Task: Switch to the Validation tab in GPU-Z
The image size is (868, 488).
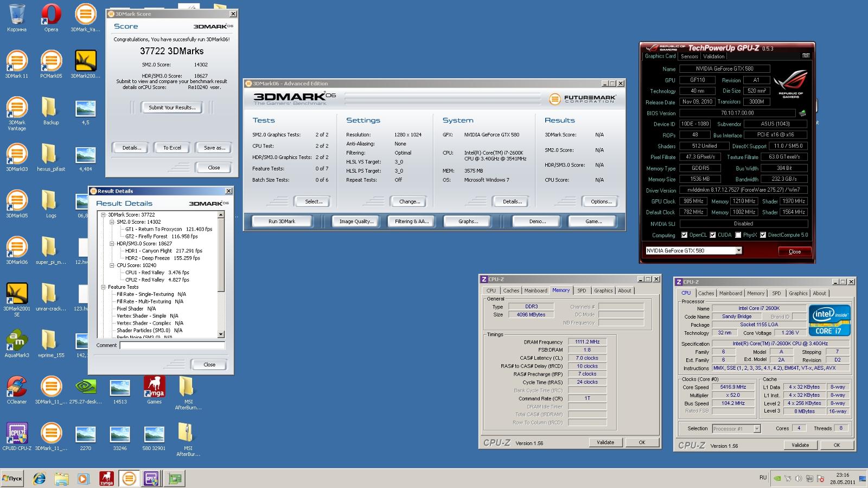Action: click(x=714, y=56)
